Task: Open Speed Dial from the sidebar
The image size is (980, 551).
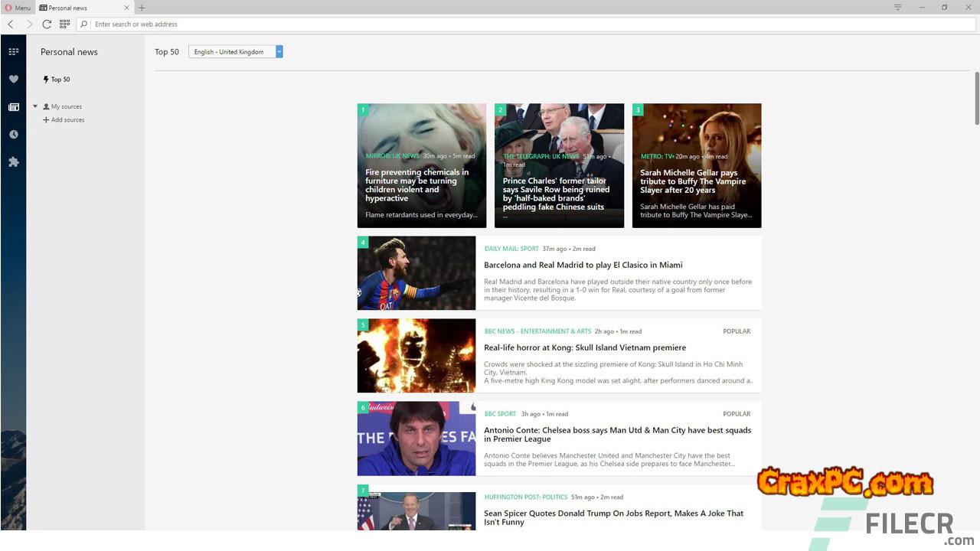Action: tap(13, 52)
